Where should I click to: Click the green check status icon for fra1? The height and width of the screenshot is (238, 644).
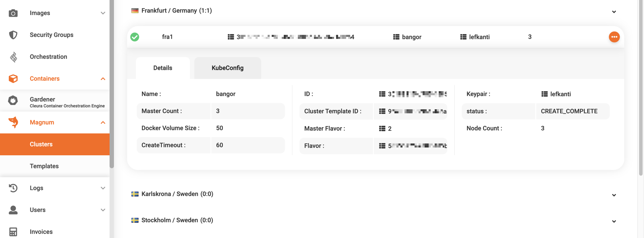pos(135,37)
